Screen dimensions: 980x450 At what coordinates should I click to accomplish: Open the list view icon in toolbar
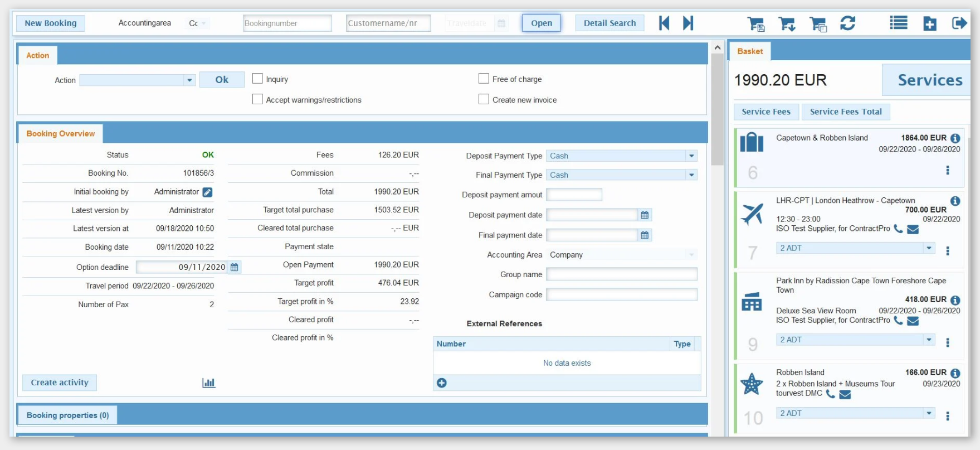pos(898,23)
